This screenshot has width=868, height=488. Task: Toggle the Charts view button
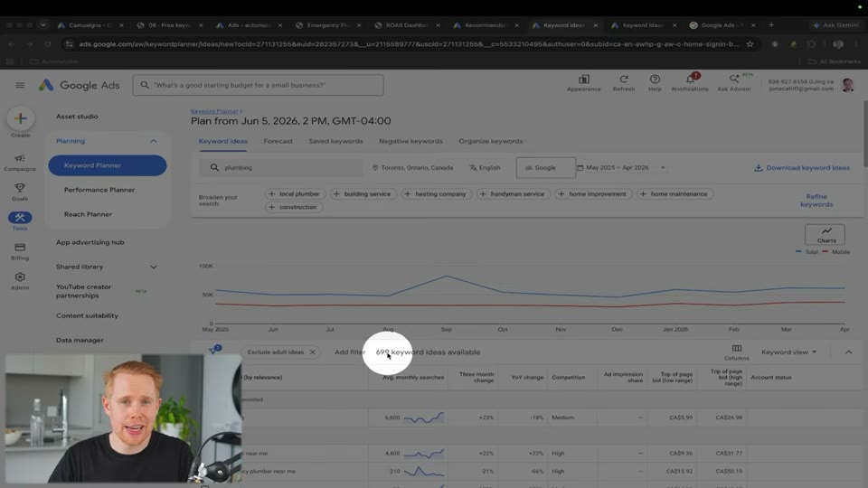[x=825, y=235]
